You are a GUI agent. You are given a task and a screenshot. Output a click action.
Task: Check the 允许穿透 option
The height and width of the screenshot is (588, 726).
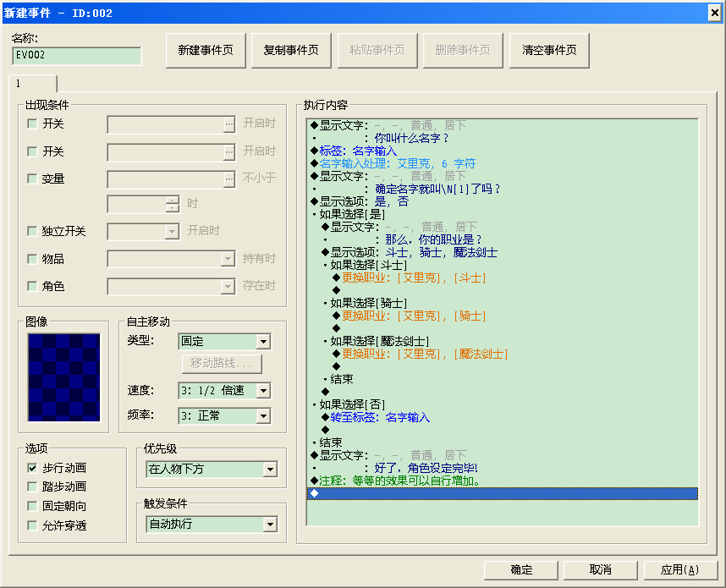tap(32, 525)
